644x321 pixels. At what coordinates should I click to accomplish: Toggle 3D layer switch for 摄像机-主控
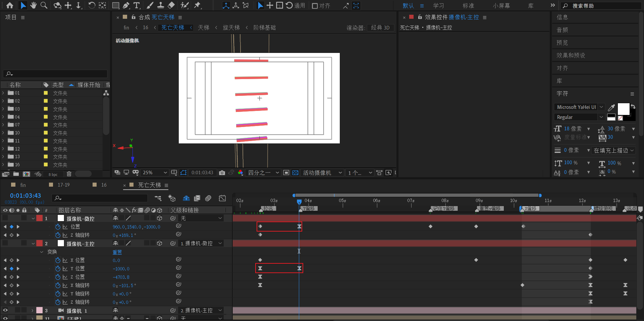point(160,244)
